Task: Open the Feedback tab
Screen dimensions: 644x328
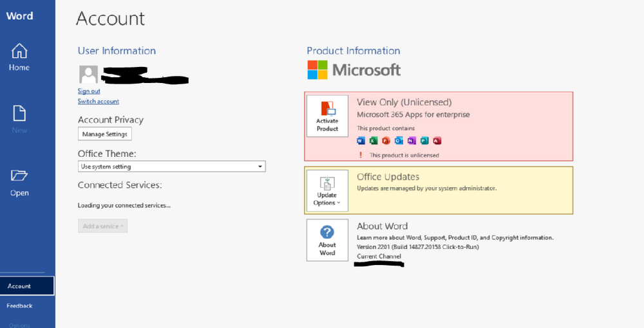Action: click(19, 305)
